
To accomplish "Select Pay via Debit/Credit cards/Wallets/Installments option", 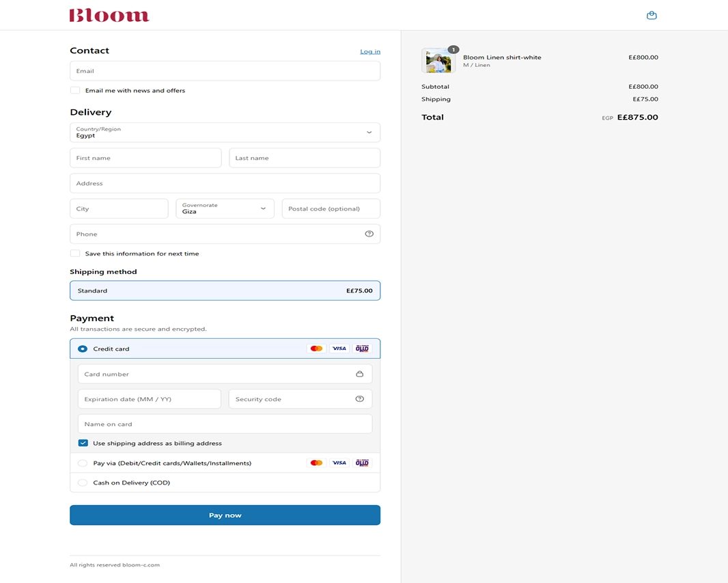I will (x=83, y=463).
